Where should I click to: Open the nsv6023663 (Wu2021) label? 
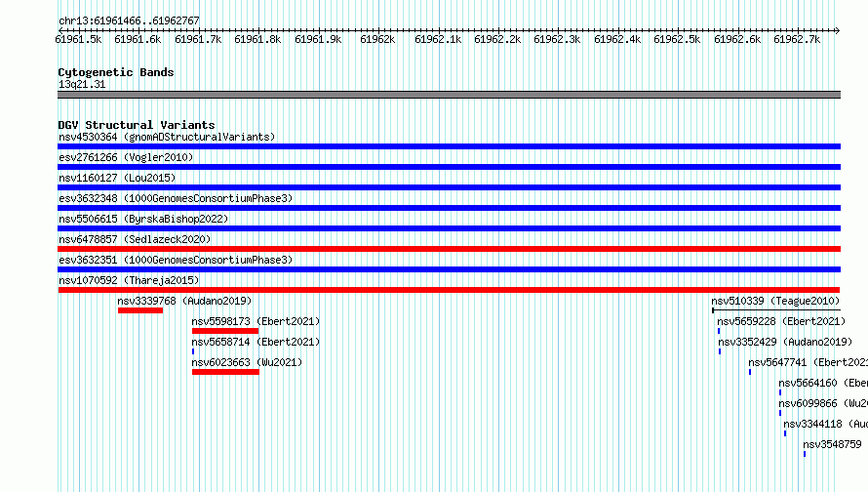247,362
